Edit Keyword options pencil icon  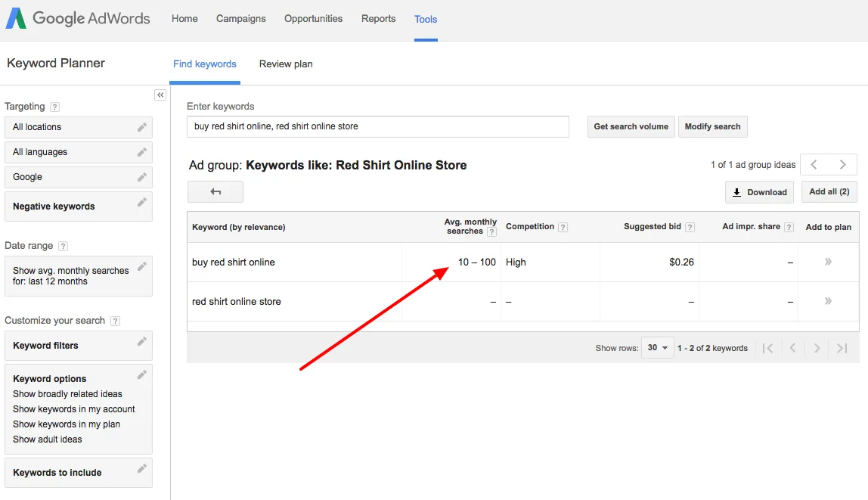coord(142,375)
